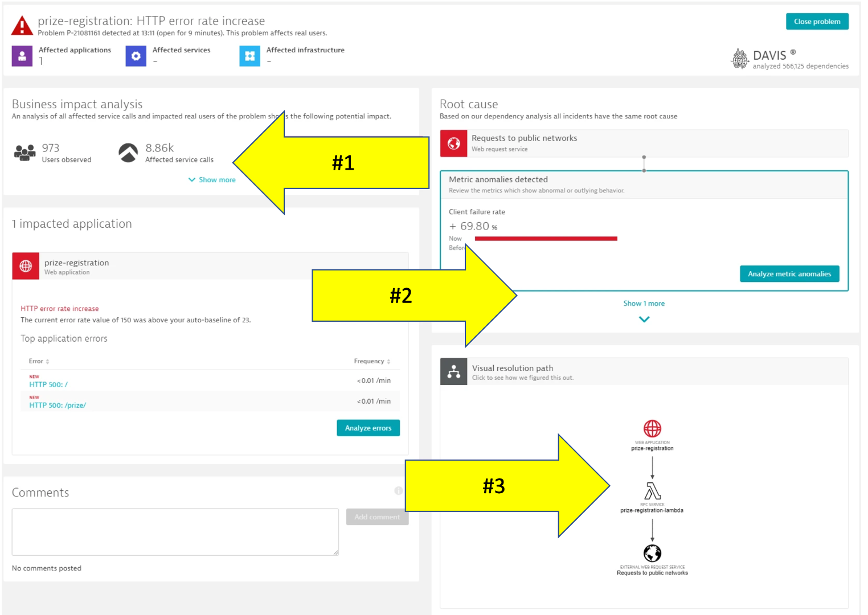
Task: Click the Visual resolution path hierarchy icon
Action: [x=454, y=372]
